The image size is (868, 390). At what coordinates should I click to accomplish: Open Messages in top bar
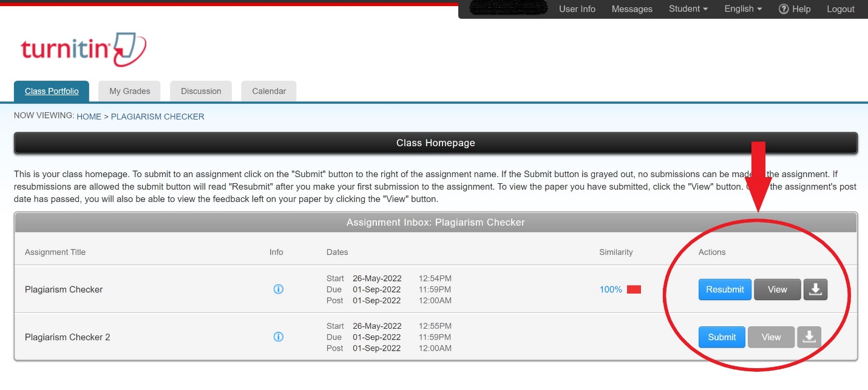632,9
